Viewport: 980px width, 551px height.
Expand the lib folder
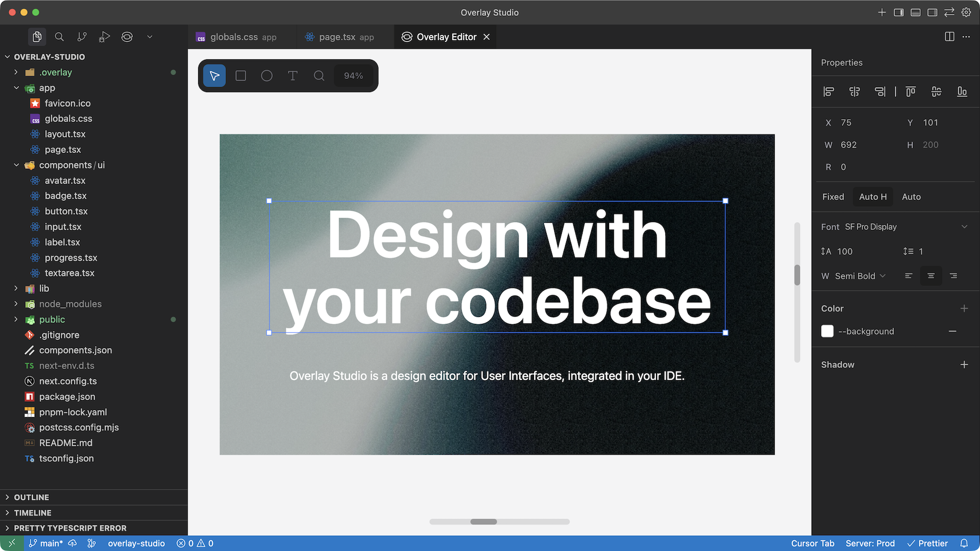[44, 289]
